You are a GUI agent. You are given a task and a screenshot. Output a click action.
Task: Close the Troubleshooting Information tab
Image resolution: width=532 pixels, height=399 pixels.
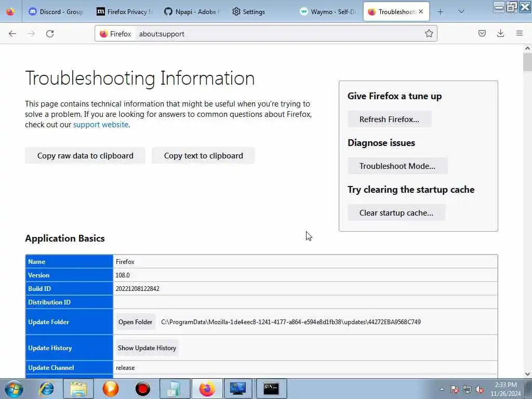[x=421, y=11]
